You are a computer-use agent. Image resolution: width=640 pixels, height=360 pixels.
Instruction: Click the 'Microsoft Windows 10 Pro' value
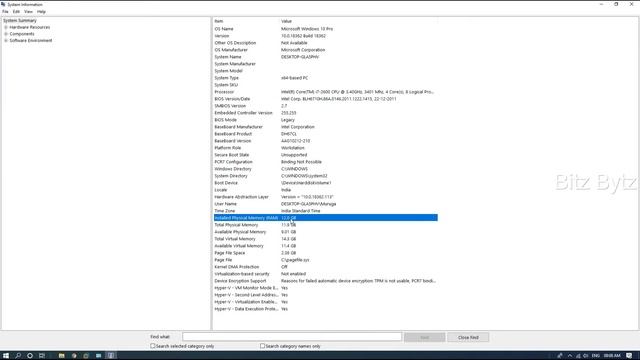coord(307,29)
